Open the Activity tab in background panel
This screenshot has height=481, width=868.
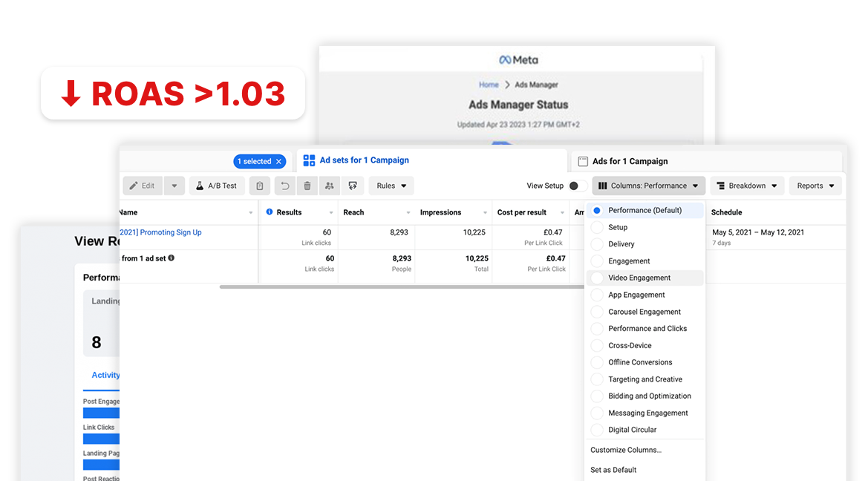point(105,376)
